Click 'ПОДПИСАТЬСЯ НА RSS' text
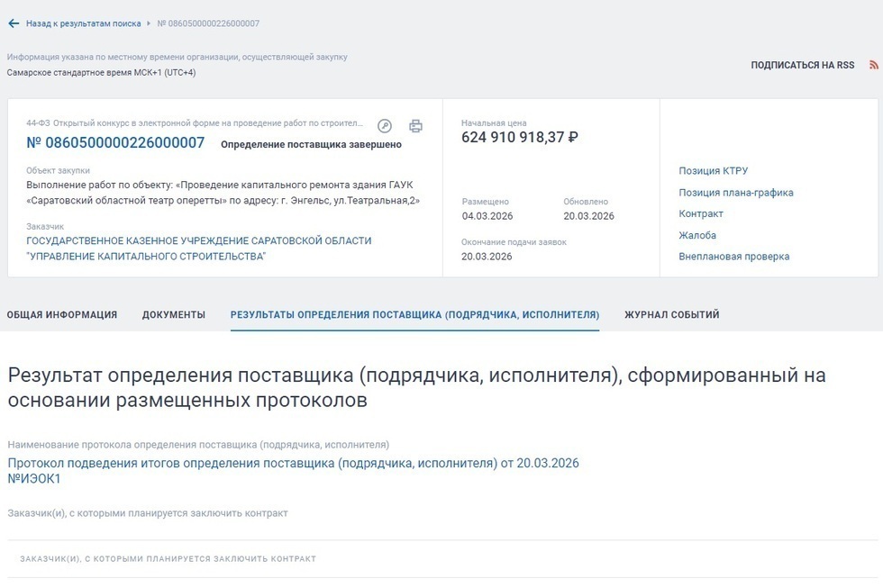The width and height of the screenshot is (883, 588). click(802, 66)
